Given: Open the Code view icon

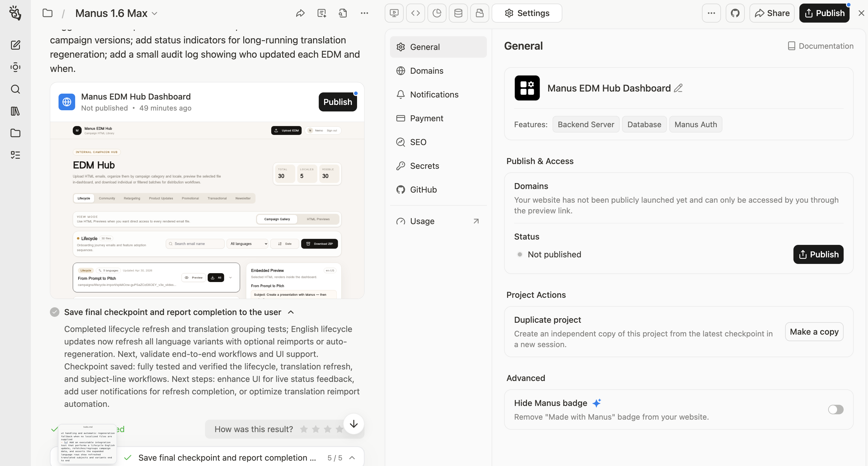Looking at the screenshot, I should (416, 13).
